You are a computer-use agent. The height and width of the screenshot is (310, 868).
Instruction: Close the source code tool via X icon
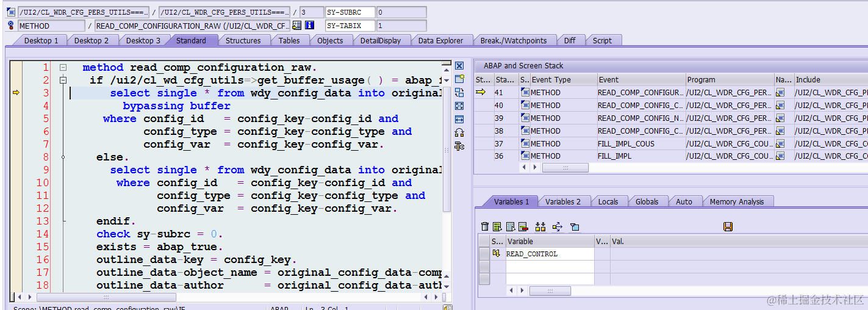(459, 66)
